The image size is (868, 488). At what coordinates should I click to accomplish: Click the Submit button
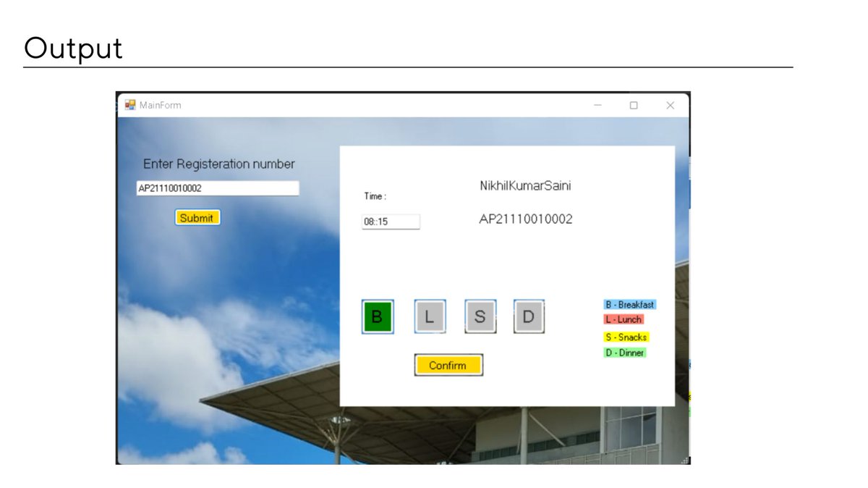[197, 217]
